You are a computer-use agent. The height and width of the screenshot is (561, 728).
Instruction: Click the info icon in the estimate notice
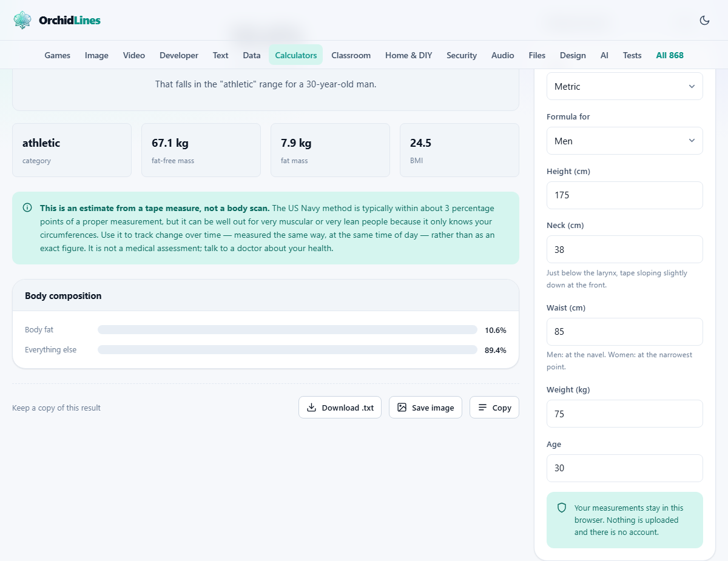[27, 207]
